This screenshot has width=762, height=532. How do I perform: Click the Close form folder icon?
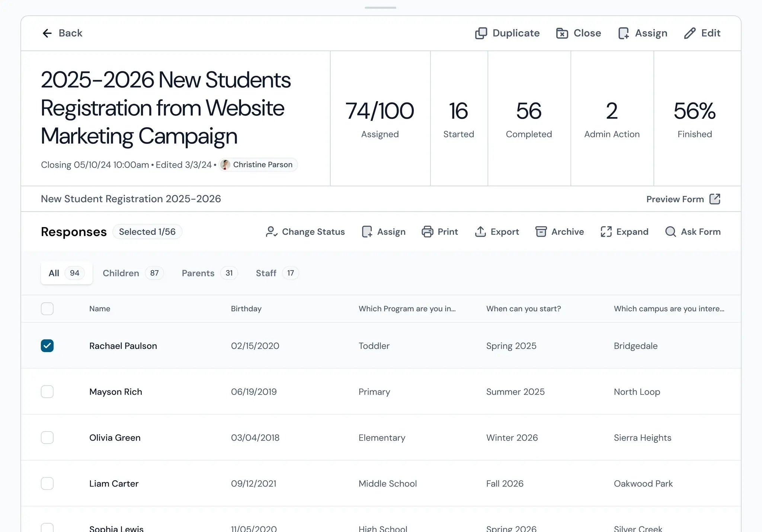click(x=562, y=33)
